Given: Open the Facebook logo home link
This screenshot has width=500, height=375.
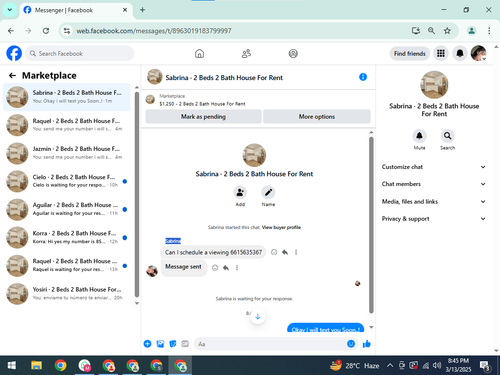Looking at the screenshot, I should click(14, 53).
